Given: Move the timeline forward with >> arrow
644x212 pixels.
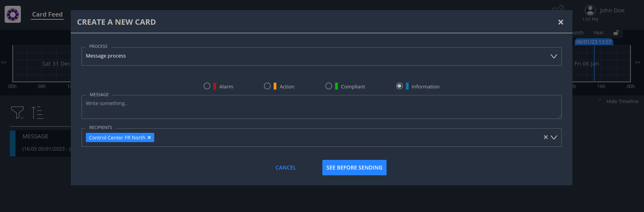Looking at the screenshot, I should 637,62.
